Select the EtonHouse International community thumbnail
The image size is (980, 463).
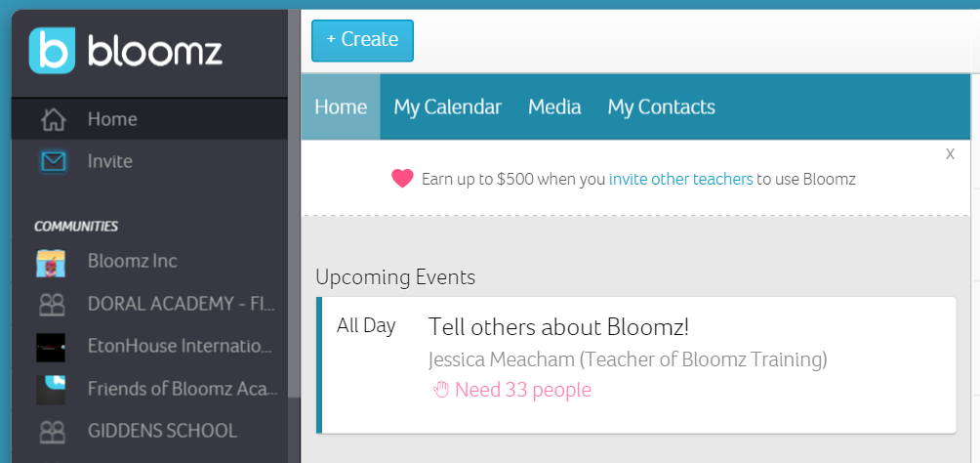click(51, 347)
